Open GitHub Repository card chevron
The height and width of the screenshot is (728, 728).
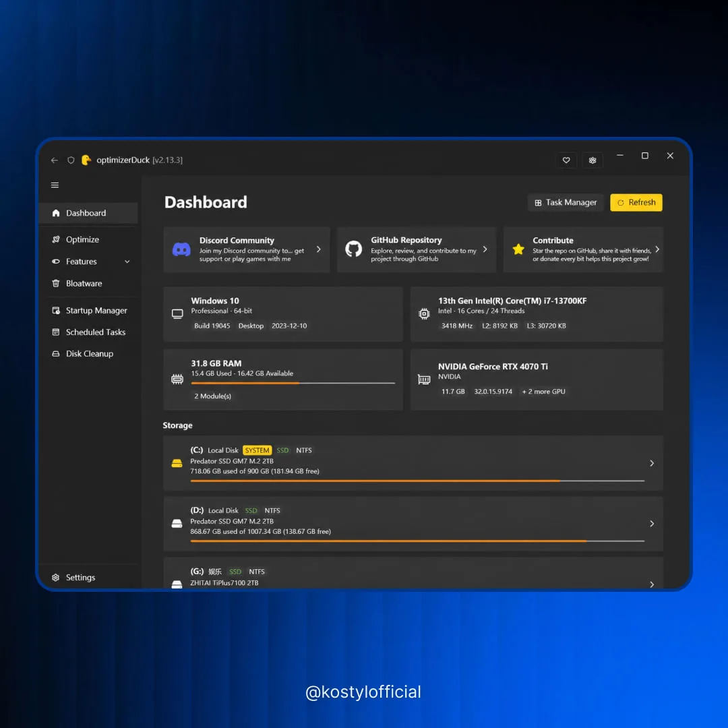tap(485, 249)
